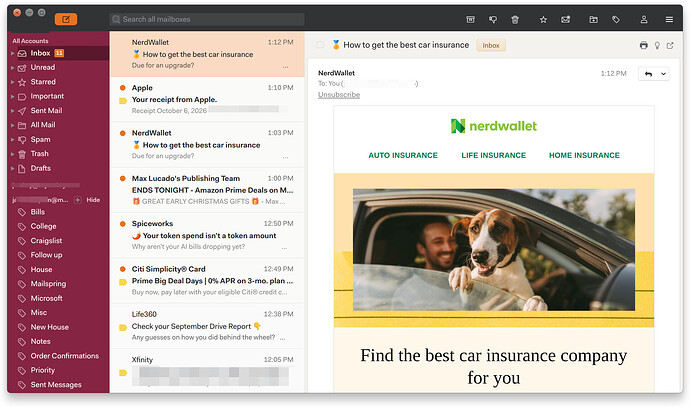Screen dimensions: 690x407
Task: Open HOME INSURANCE tab in NerdWallet email
Action: coord(584,155)
